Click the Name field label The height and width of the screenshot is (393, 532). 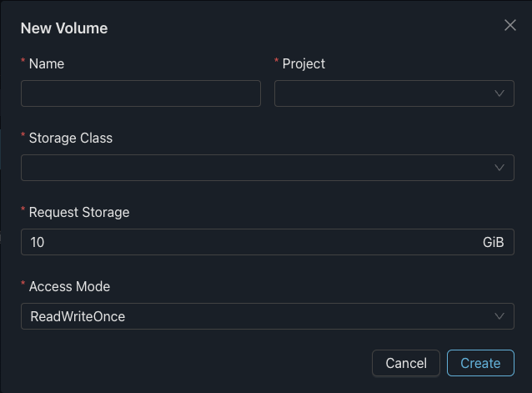(46, 63)
